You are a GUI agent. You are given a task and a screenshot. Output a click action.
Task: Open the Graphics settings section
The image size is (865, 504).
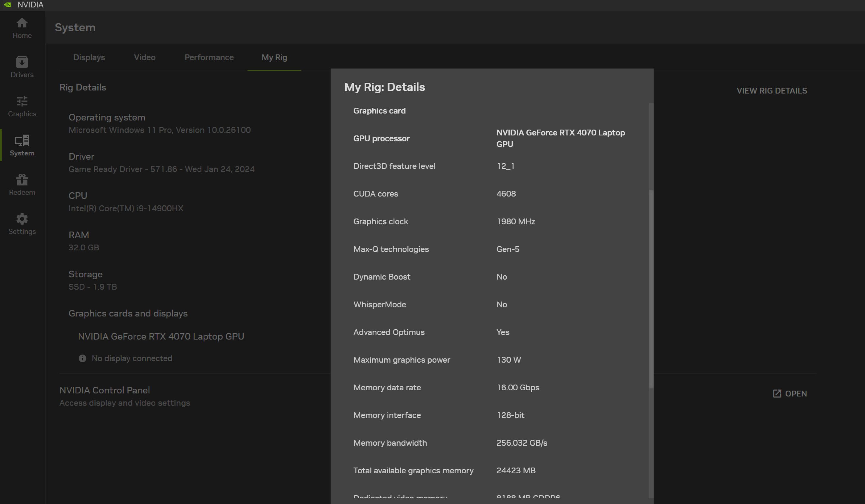click(22, 106)
